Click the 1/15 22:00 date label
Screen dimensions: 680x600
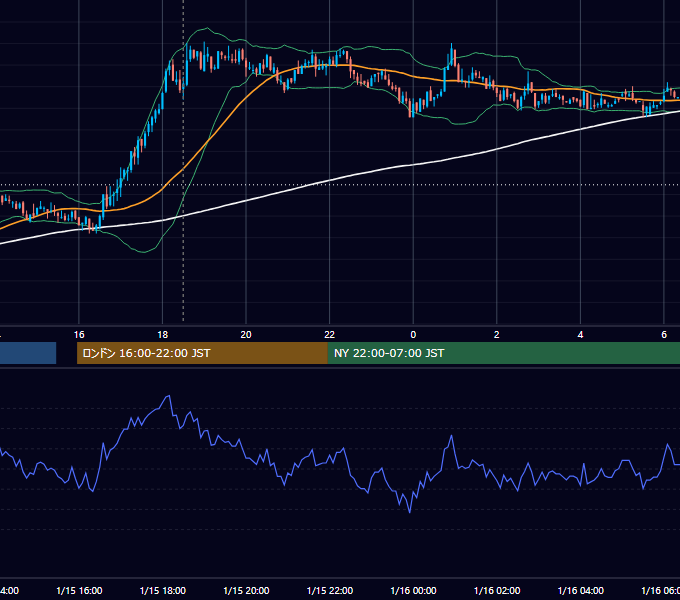(x=330, y=591)
